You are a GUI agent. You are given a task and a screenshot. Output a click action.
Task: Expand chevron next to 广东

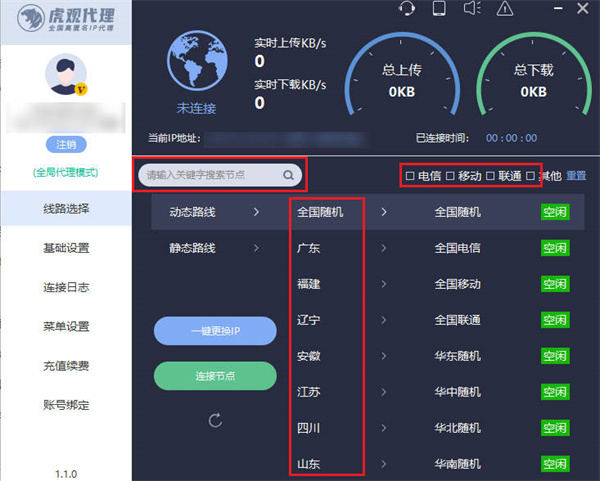pos(384,248)
